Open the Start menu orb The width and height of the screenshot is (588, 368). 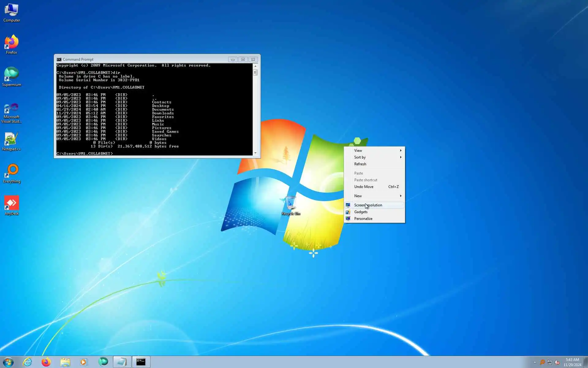coord(8,362)
